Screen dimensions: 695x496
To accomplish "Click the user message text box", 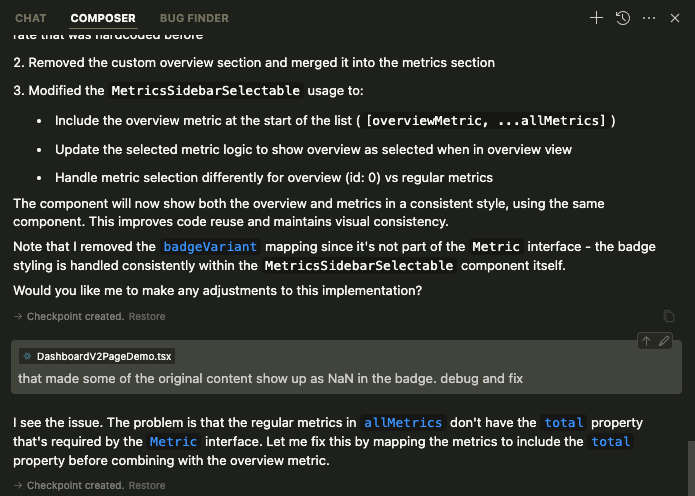I will click(270, 379).
